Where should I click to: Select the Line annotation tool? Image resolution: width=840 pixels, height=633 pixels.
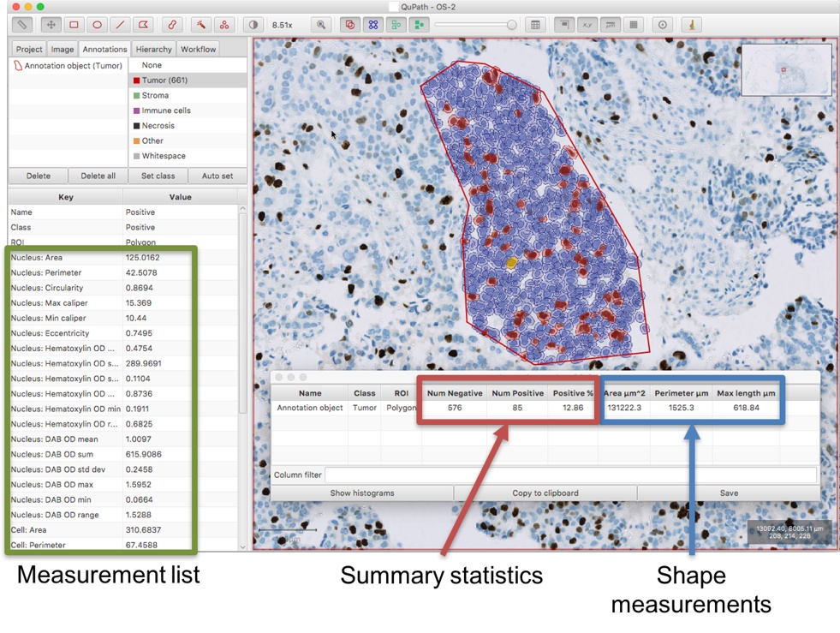pyautogui.click(x=120, y=25)
